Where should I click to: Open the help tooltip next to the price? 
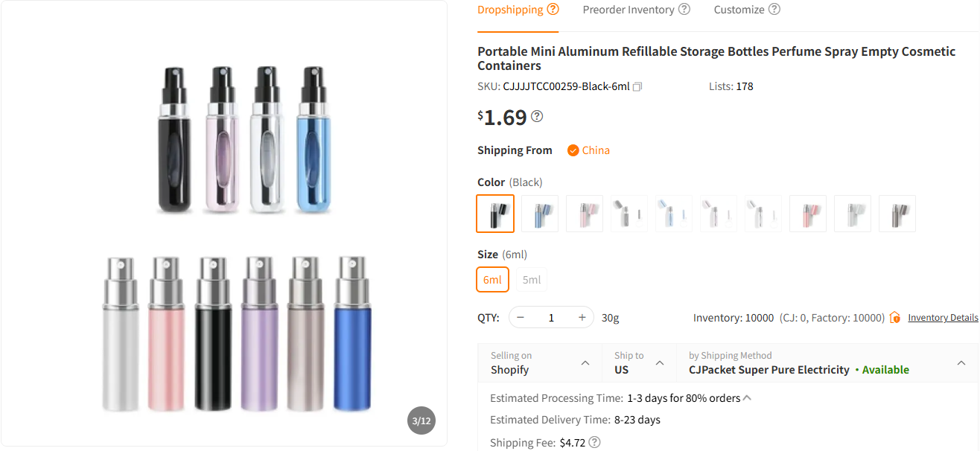[x=536, y=116]
